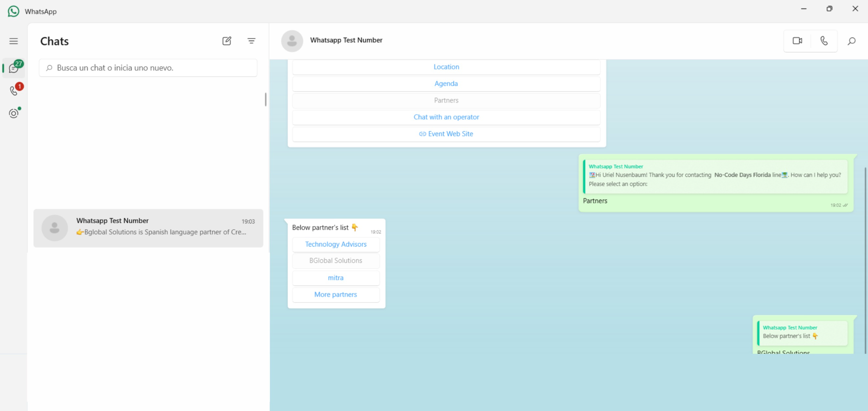868x411 pixels.
Task: Minimize the WhatsApp window
Action: coord(804,8)
